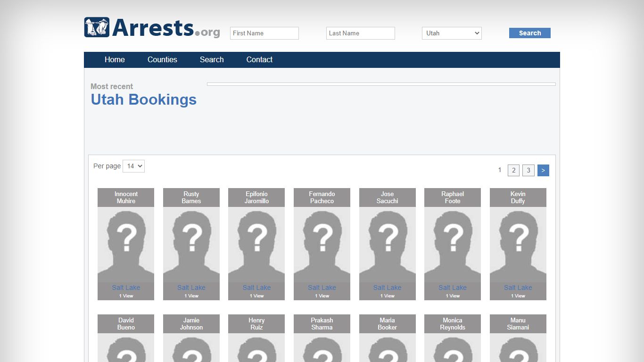The image size is (644, 362).
Task: Click the Raphael Foote name header
Action: pyautogui.click(x=453, y=197)
